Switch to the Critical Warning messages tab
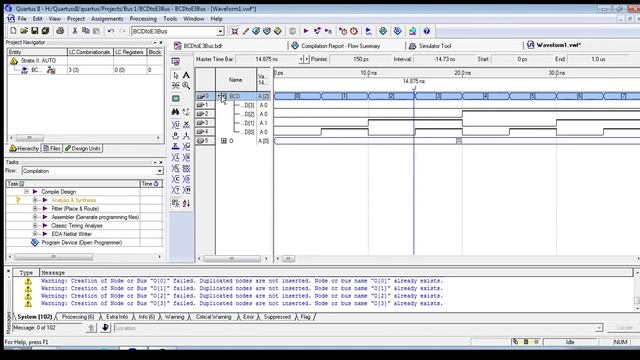 pyautogui.click(x=213, y=317)
